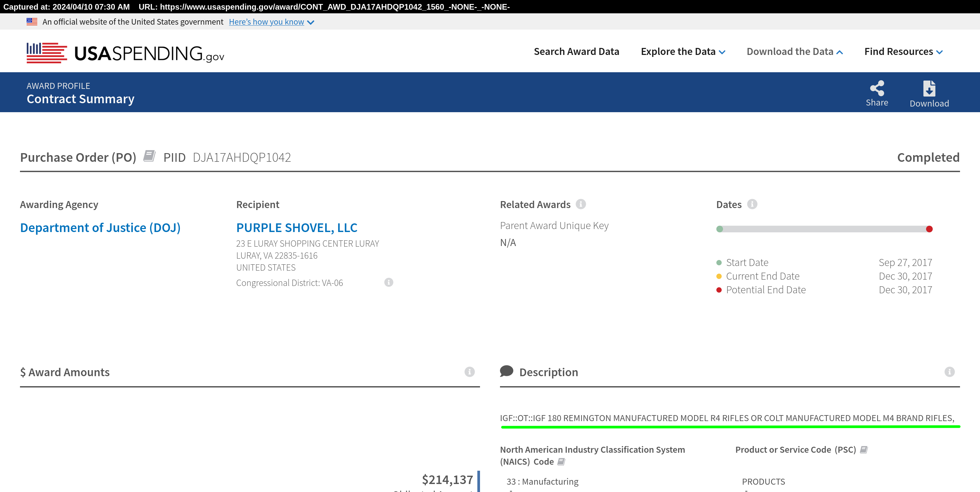Click the Completed status text

(928, 157)
